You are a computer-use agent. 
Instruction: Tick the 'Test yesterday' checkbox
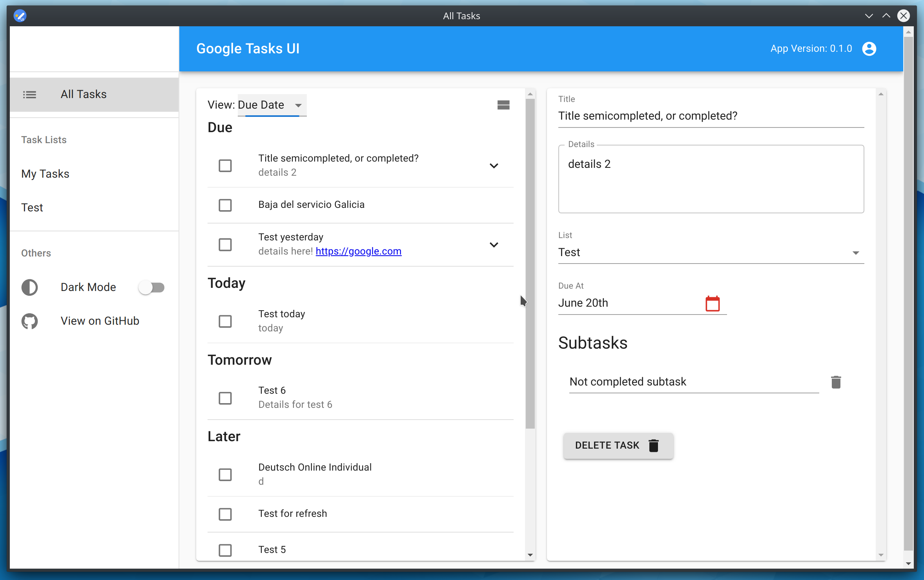tap(225, 245)
